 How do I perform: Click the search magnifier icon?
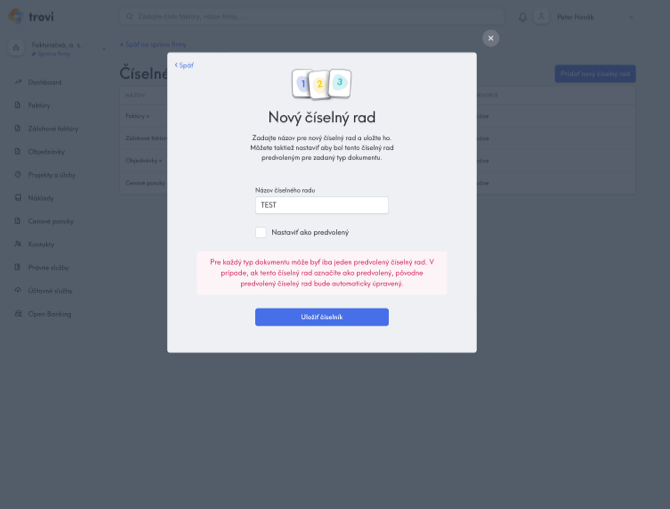(x=129, y=17)
